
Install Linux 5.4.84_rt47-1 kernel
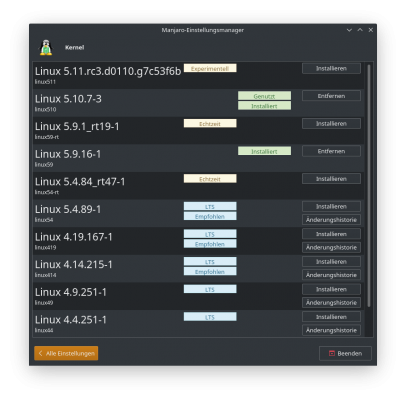point(331,179)
